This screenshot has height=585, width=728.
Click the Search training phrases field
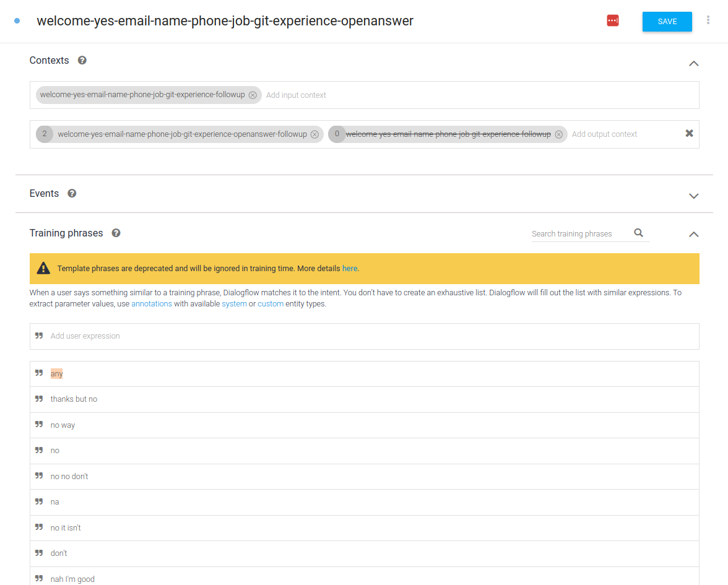coord(579,234)
